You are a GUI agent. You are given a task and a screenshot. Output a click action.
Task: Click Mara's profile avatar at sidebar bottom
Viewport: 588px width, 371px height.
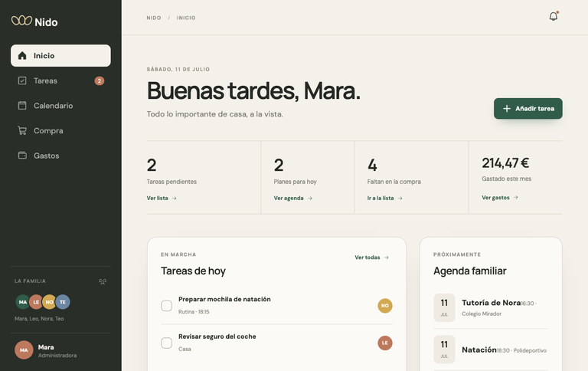pyautogui.click(x=24, y=350)
